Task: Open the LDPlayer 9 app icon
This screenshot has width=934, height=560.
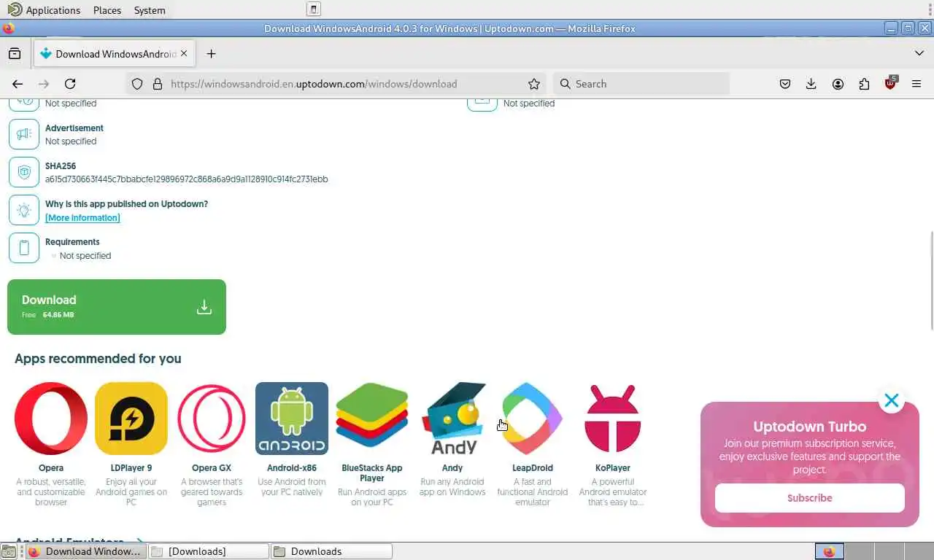Action: tap(131, 419)
